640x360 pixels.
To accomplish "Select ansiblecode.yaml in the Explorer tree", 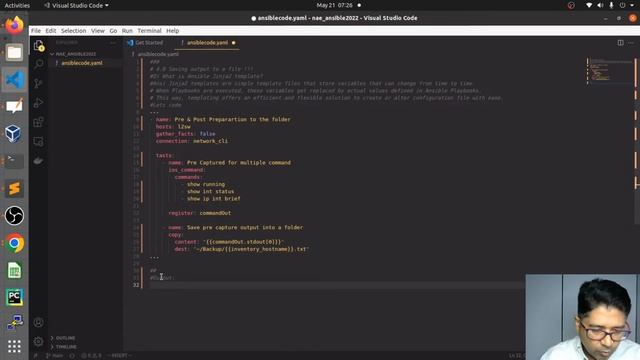I will (82, 63).
